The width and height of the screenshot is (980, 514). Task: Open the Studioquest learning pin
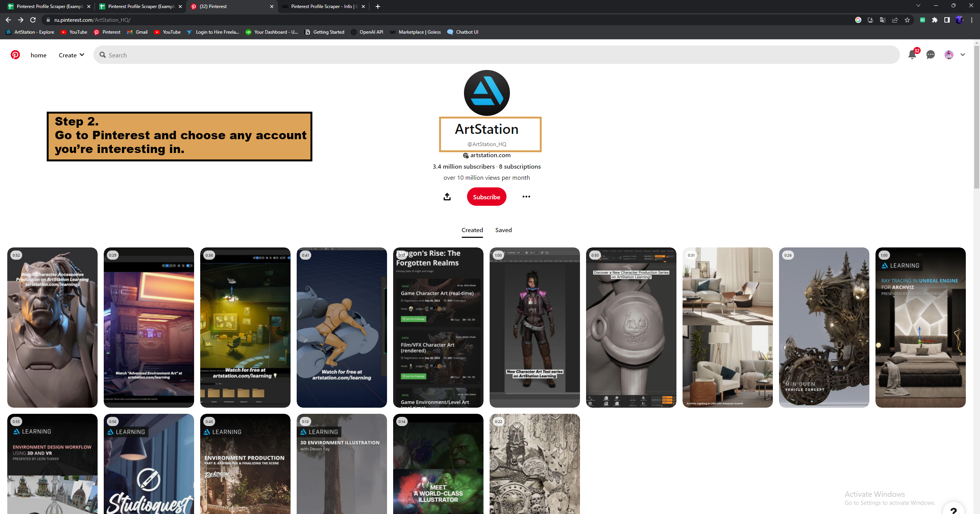click(x=149, y=464)
